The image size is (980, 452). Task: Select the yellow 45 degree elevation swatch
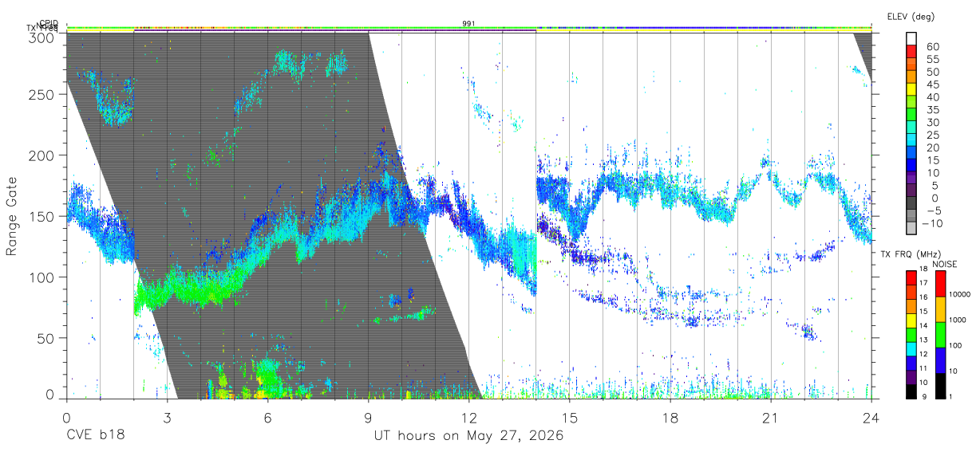(x=911, y=90)
